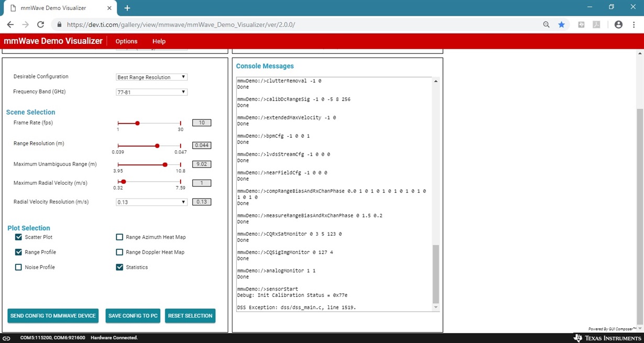Viewport: 644px width, 343px height.
Task: Click the Reset Selection button
Action: [190, 316]
